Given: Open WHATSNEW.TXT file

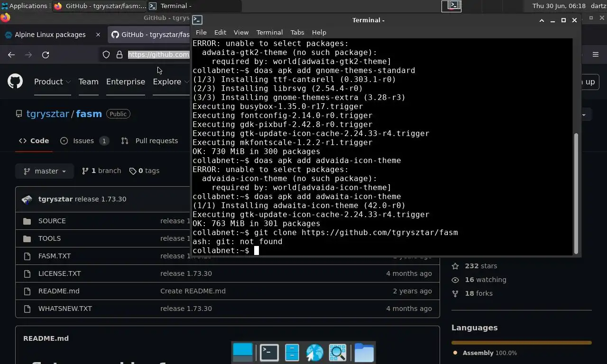Looking at the screenshot, I should (x=65, y=309).
